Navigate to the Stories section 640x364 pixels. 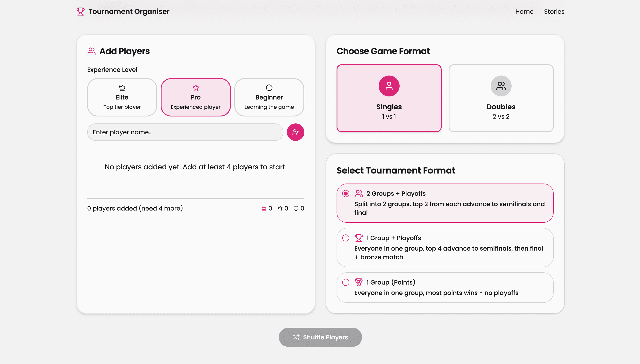click(x=554, y=11)
